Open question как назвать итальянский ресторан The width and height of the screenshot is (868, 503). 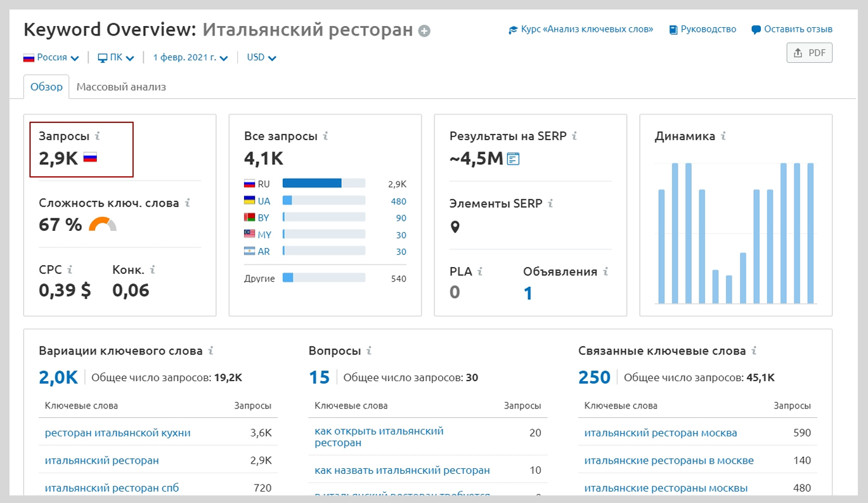[403, 470]
